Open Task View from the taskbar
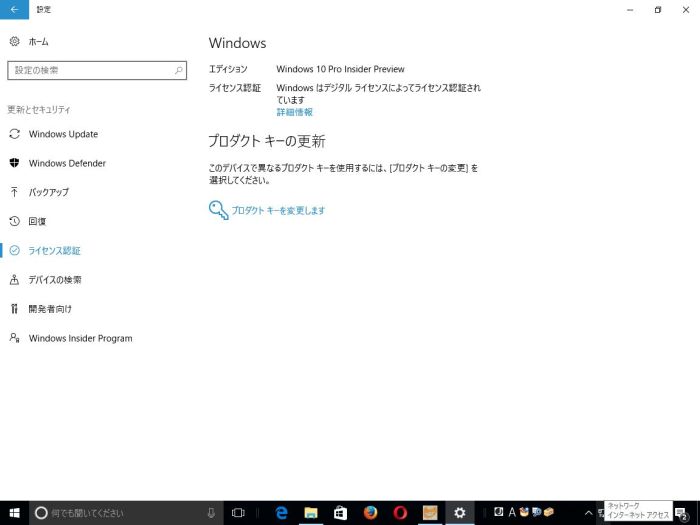The image size is (700, 525). 238,512
